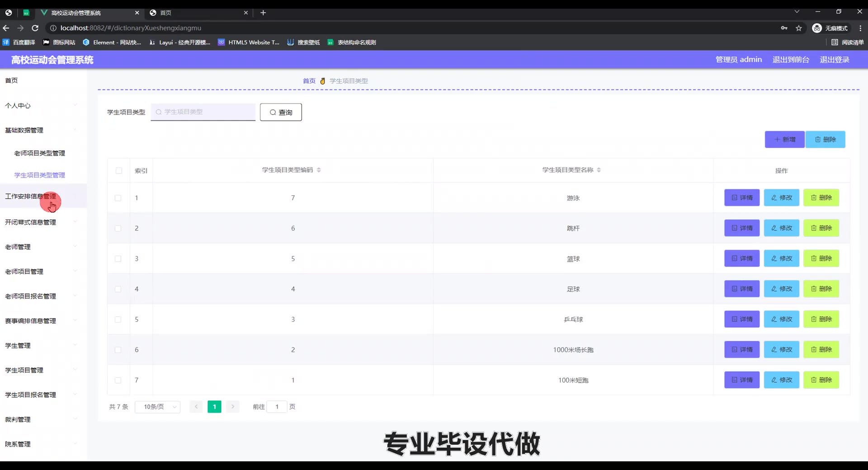Open the 学生项目报名管理 sidebar menu

(43, 395)
